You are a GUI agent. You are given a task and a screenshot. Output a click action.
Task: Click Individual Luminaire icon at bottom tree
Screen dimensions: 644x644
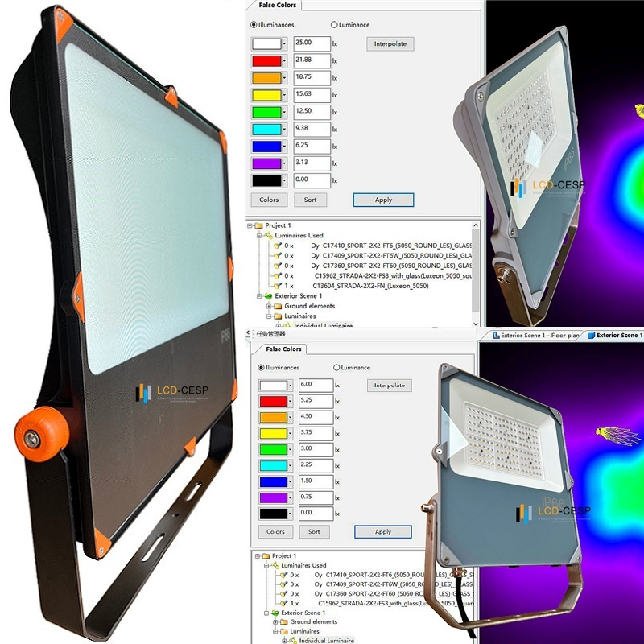coord(293,641)
